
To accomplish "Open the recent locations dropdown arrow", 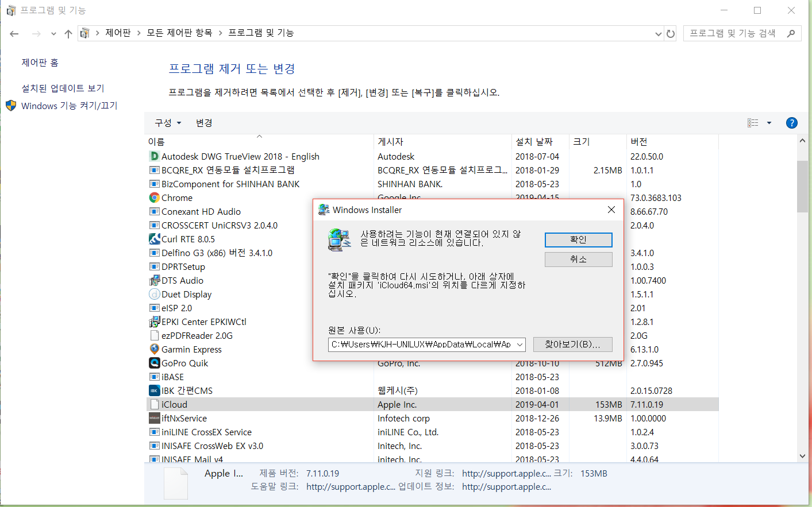I will click(x=53, y=34).
